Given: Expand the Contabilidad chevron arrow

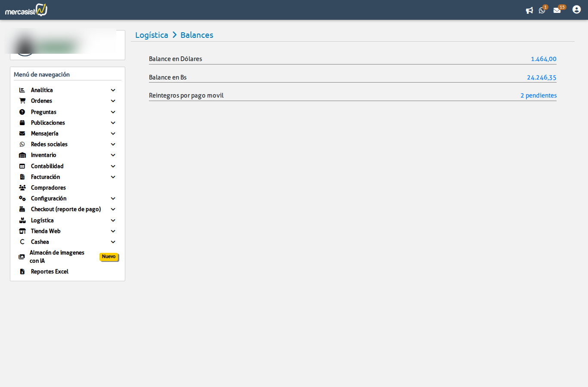Looking at the screenshot, I should click(x=113, y=166).
